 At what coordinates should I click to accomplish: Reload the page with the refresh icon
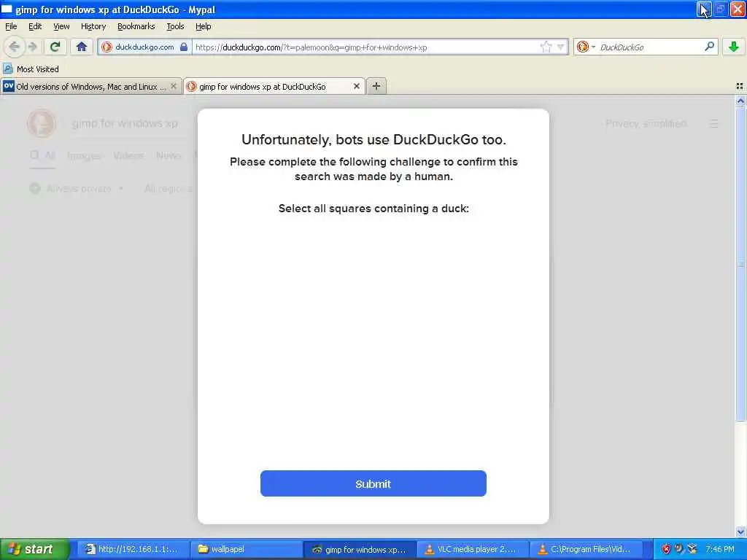[55, 47]
